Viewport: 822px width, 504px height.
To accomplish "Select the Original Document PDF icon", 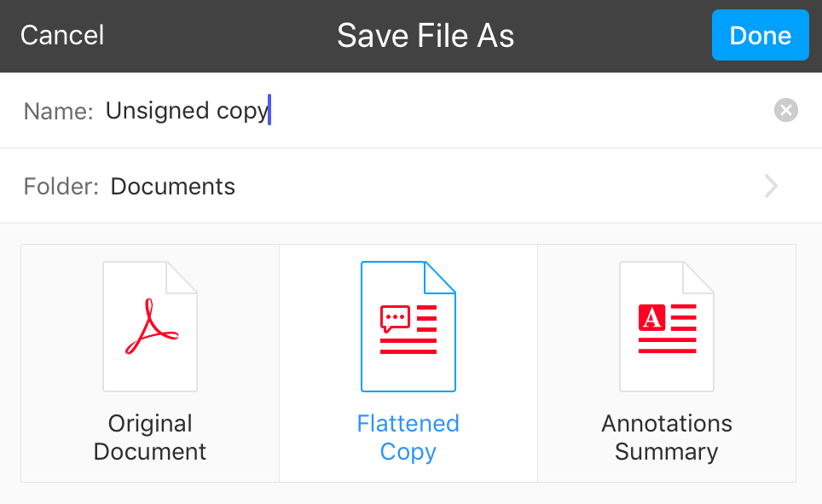I will coord(150,327).
